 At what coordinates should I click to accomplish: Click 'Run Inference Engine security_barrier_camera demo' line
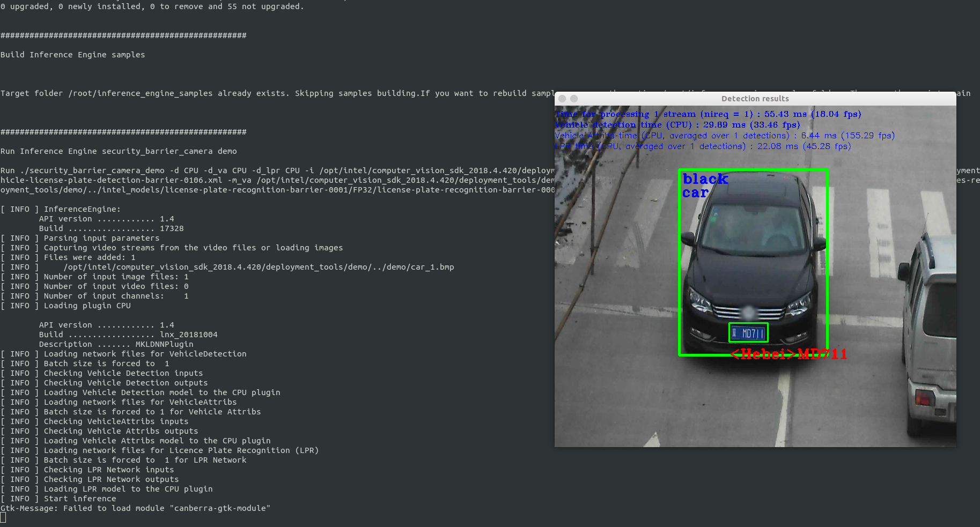[x=119, y=151]
